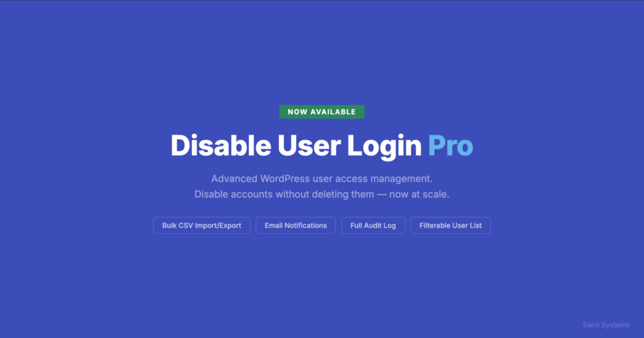The width and height of the screenshot is (644, 338).
Task: Click the word deleting in the subtitle
Action: point(329,195)
